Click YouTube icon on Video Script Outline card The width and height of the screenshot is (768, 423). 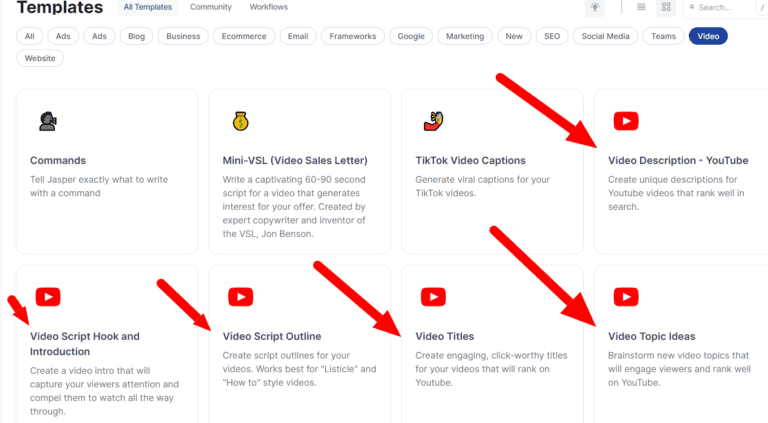(x=240, y=297)
